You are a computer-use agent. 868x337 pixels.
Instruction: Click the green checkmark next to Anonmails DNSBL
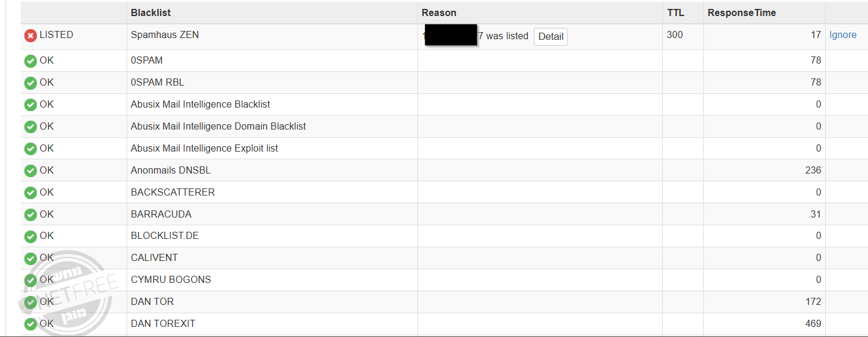click(x=30, y=171)
